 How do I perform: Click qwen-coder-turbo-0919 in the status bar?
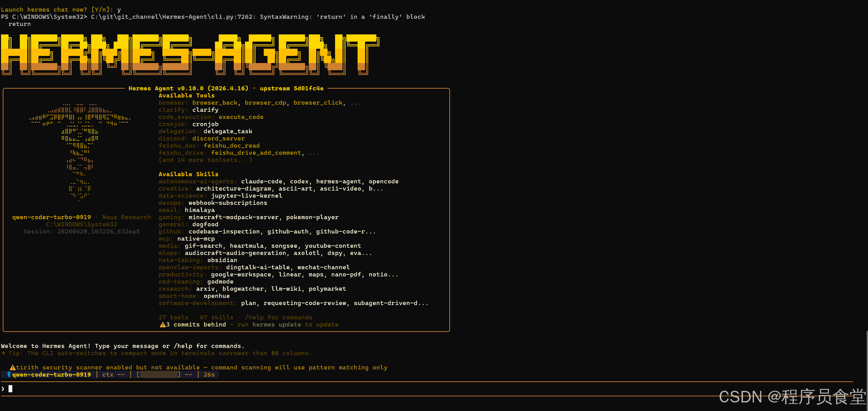(x=52, y=375)
